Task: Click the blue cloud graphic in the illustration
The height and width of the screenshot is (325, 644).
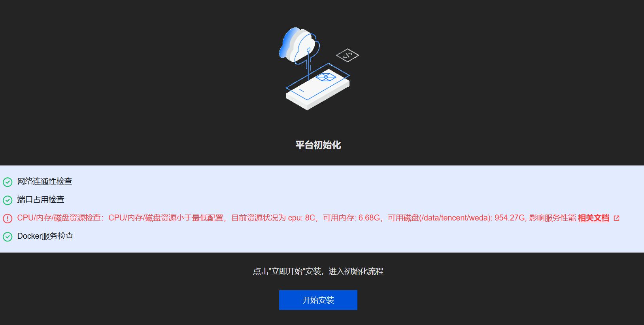Action: [298, 44]
